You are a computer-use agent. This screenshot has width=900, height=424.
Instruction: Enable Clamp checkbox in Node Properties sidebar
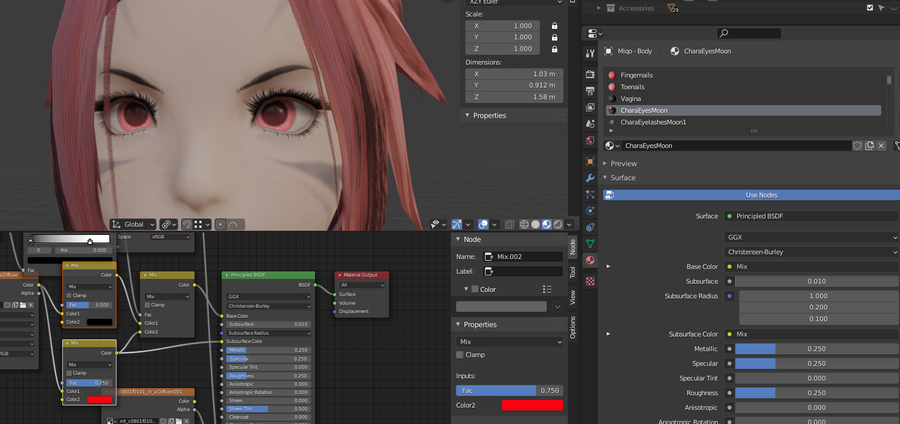460,355
